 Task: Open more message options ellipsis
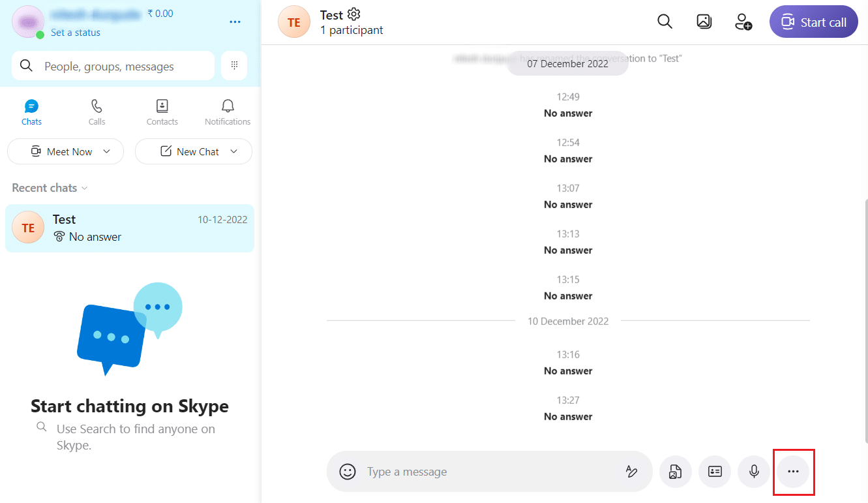[x=793, y=471]
